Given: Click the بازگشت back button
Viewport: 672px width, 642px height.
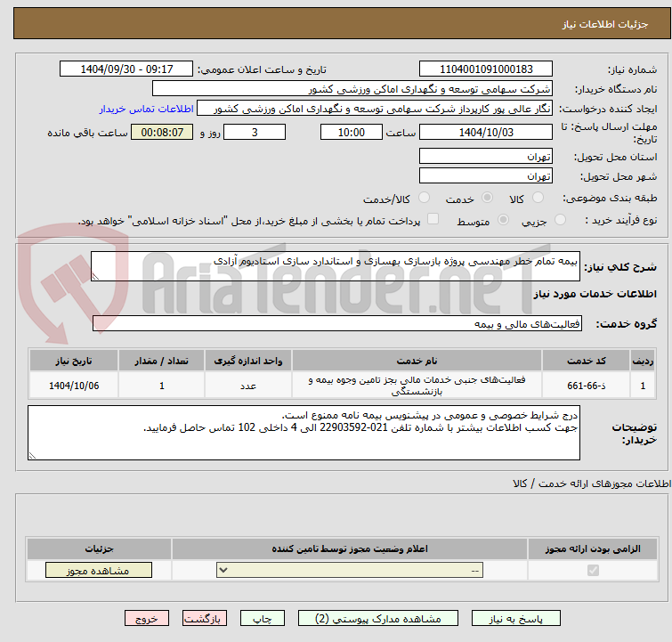Looking at the screenshot, I should point(205,619).
